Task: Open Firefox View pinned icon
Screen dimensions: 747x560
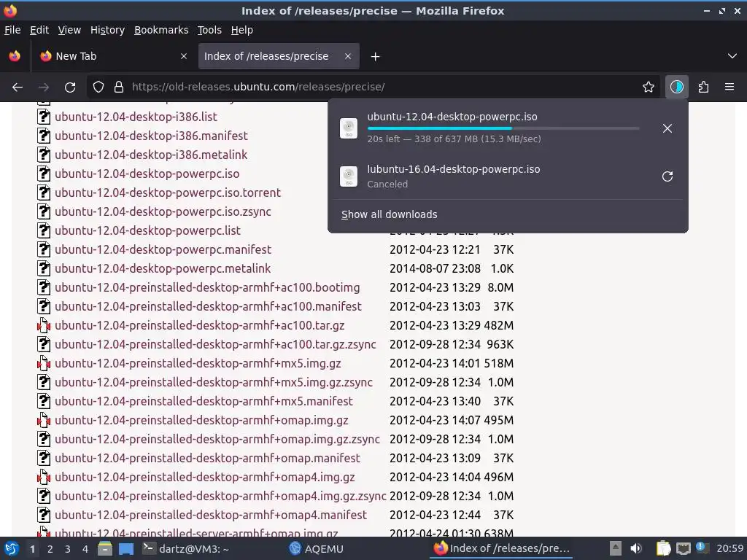Action: [x=15, y=56]
